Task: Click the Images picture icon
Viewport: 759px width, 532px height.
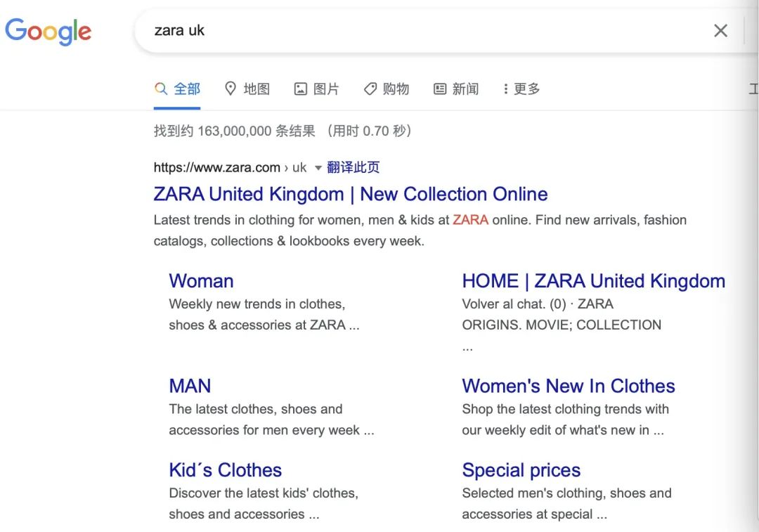Action: tap(300, 89)
